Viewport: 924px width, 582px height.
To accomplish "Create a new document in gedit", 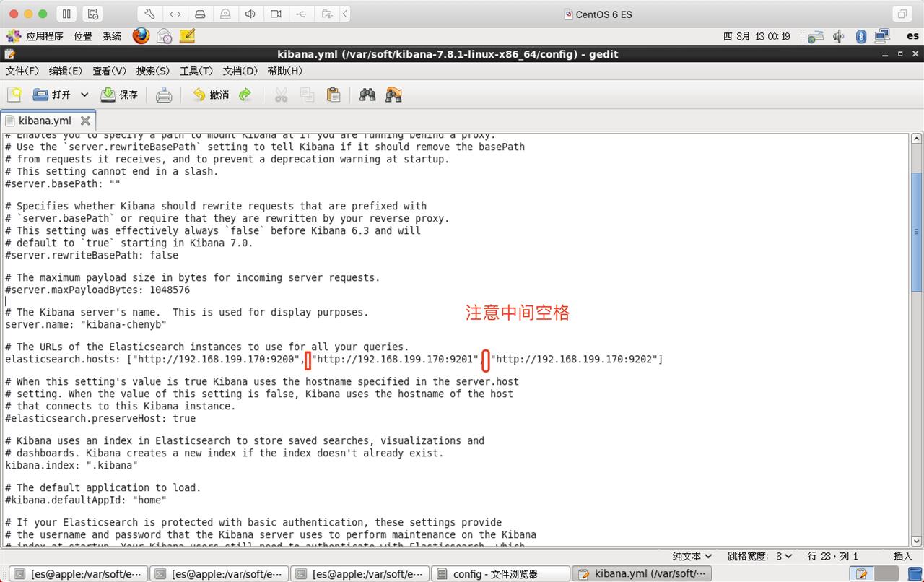I will click(x=14, y=95).
